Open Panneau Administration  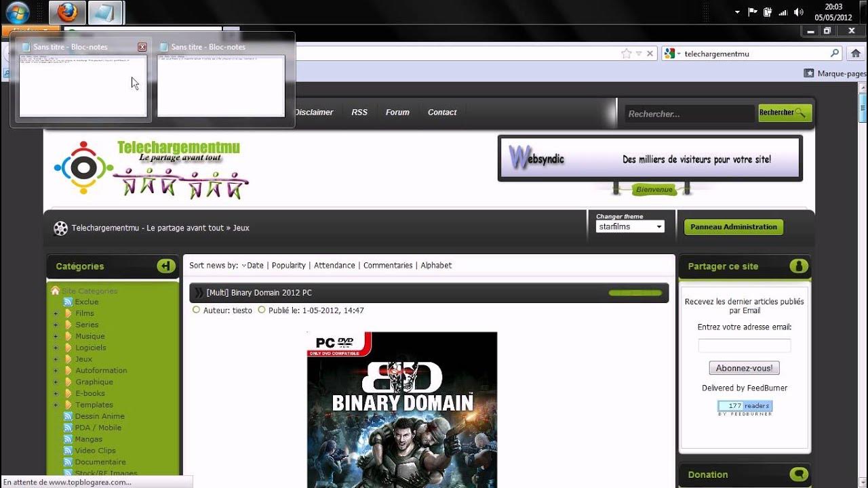pos(734,227)
